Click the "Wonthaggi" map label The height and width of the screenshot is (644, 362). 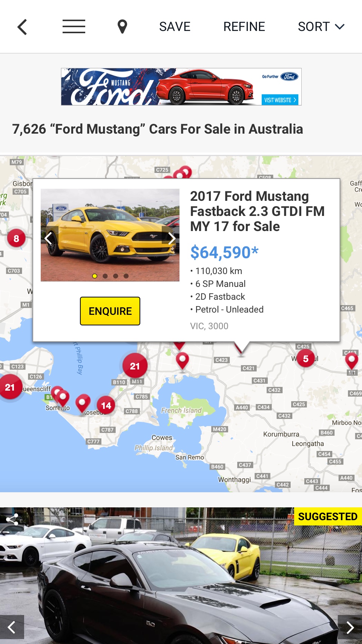click(235, 480)
